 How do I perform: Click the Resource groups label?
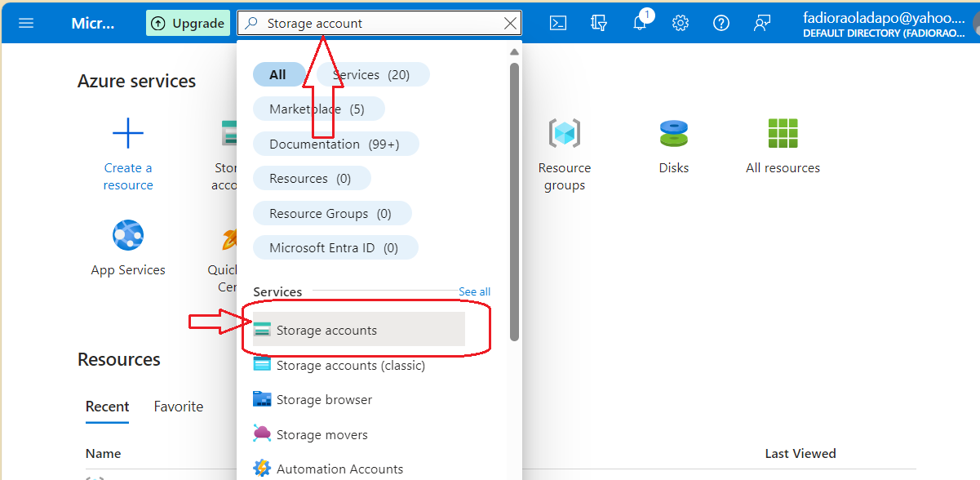tap(564, 176)
